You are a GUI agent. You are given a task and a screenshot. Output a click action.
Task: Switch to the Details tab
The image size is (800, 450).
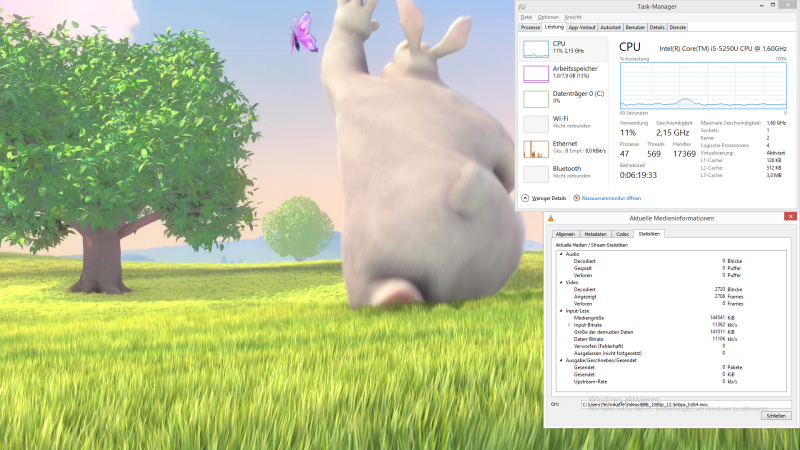pyautogui.click(x=657, y=28)
